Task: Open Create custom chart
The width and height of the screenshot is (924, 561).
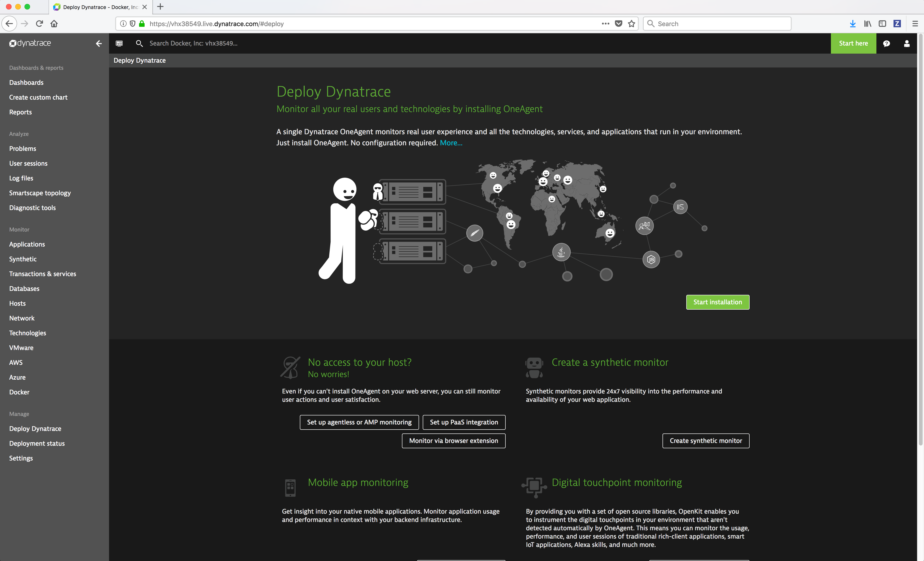Action: [38, 97]
